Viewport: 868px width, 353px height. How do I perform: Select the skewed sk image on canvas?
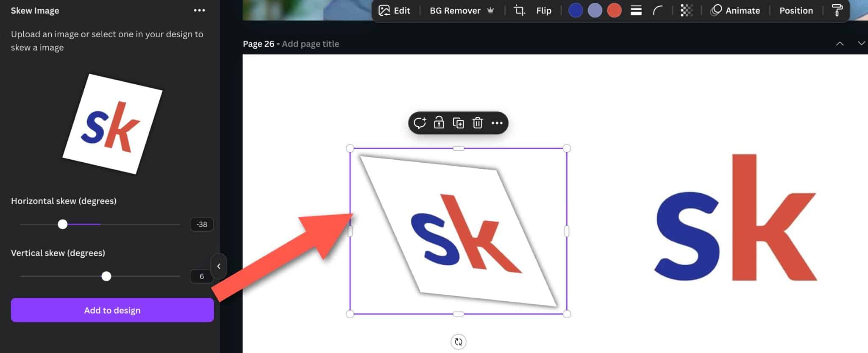pos(458,231)
